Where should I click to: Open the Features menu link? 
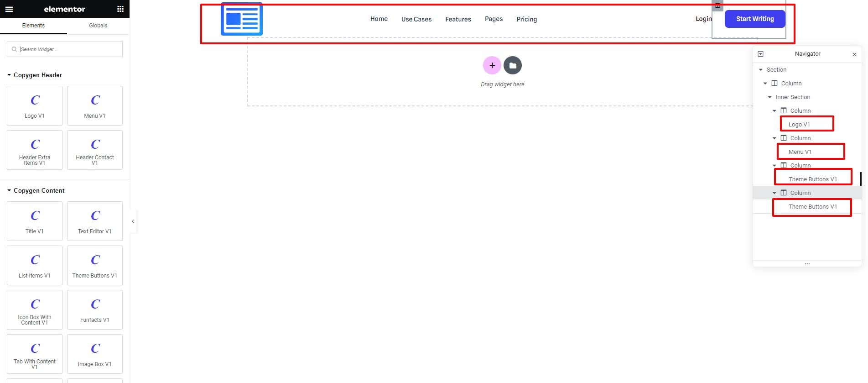458,19
